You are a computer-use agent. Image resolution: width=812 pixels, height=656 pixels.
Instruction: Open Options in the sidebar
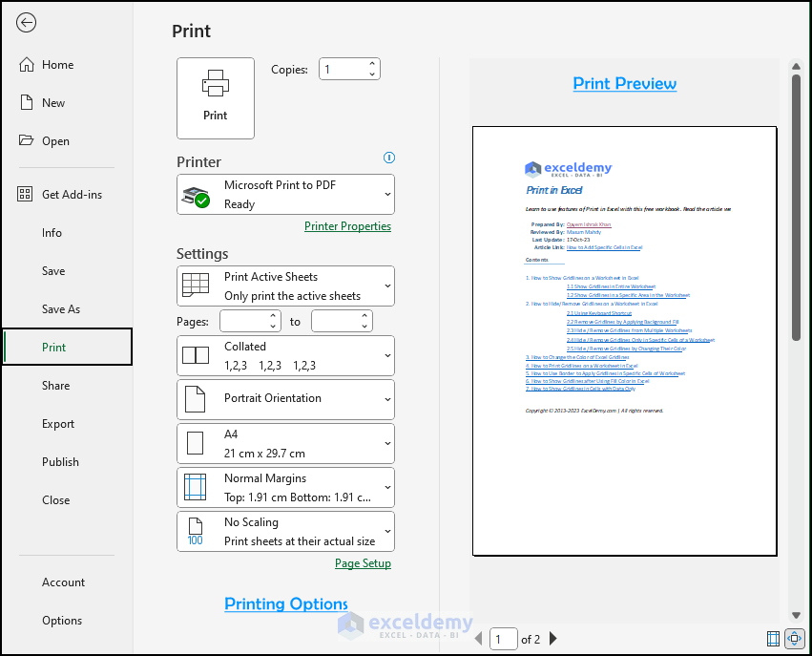tap(68, 621)
